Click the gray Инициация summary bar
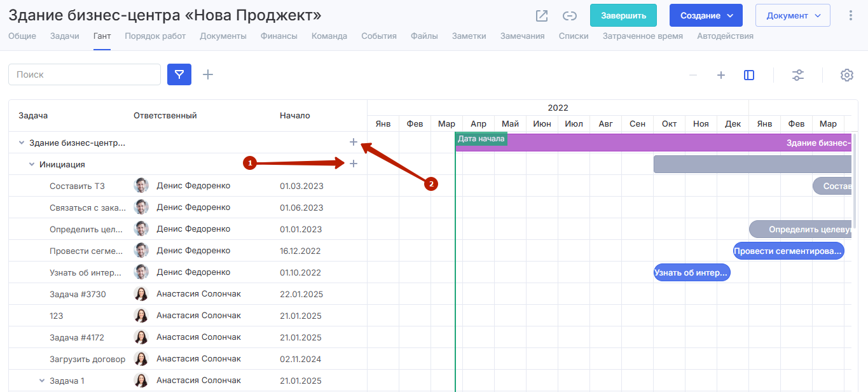The image size is (868, 392). pyautogui.click(x=753, y=164)
